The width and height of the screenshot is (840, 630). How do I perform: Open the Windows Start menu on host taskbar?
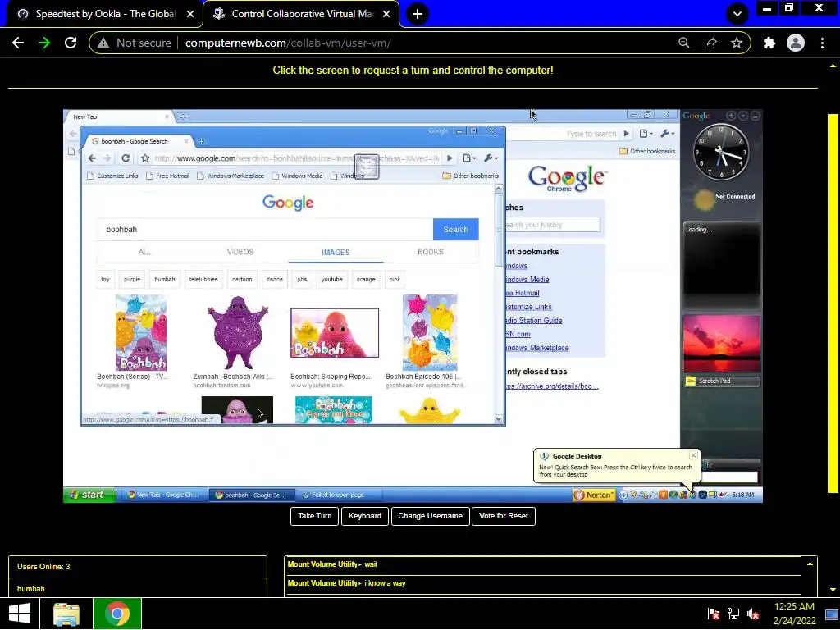tap(20, 614)
